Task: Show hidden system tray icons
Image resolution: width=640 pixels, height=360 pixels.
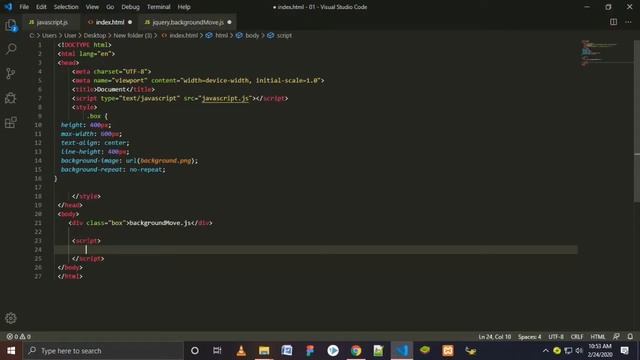Action: tap(545, 351)
